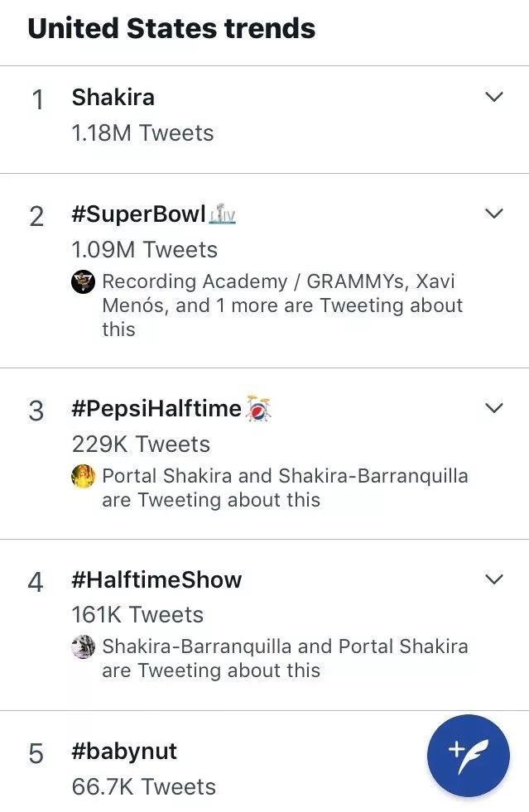Click the Shakira-Barranquilla avatar under #HalftimeShow
The width and height of the screenshot is (529, 812).
click(84, 647)
